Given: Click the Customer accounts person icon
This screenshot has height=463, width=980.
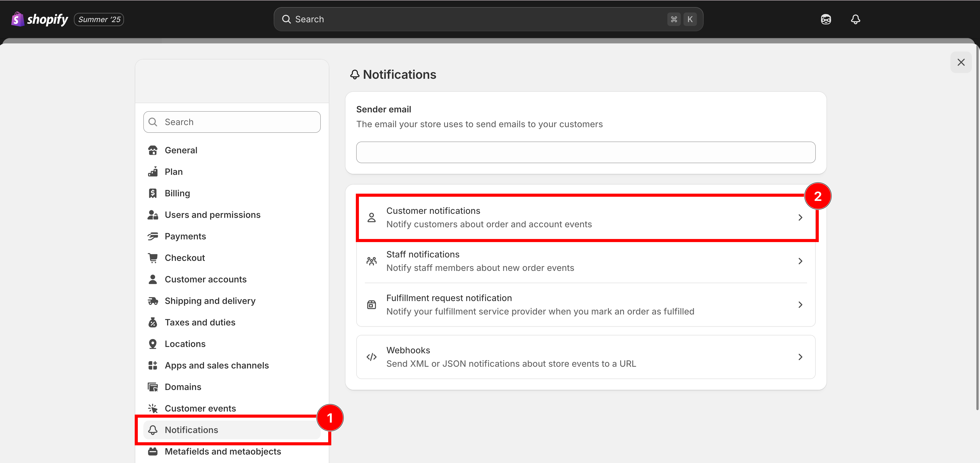Looking at the screenshot, I should [x=153, y=280].
